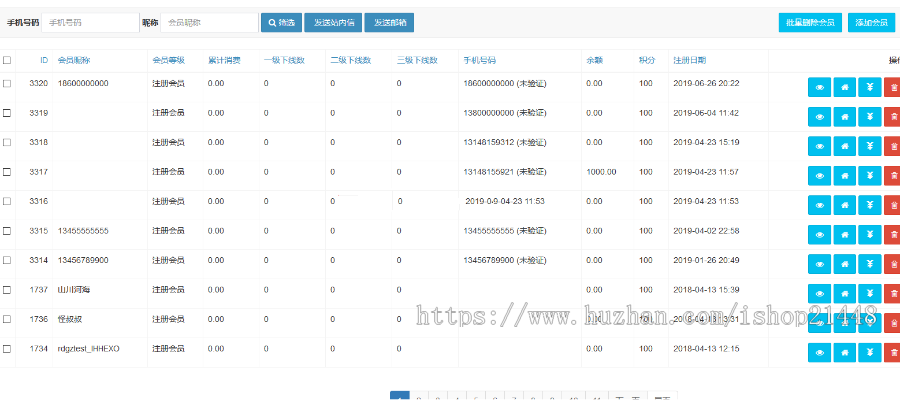Click the 发送邮箱 button
The image size is (900, 404).
coord(389,23)
